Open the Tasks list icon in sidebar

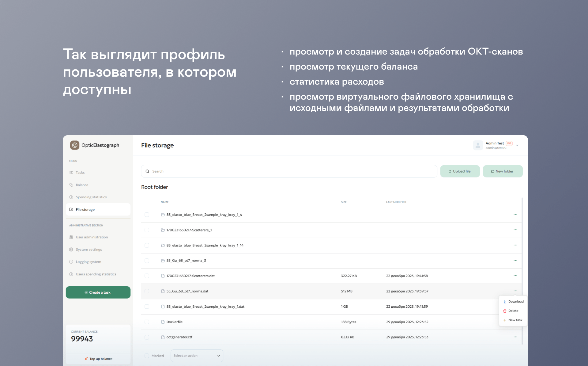point(71,173)
